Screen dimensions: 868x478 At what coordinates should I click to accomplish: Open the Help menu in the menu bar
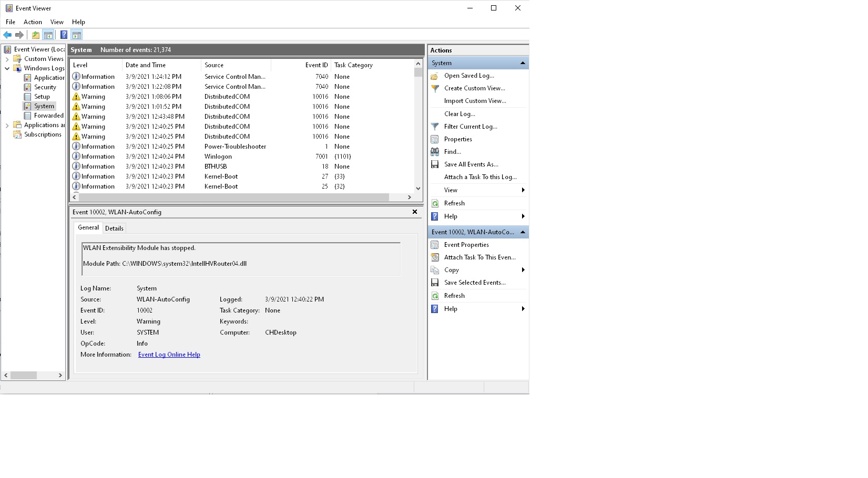(78, 22)
